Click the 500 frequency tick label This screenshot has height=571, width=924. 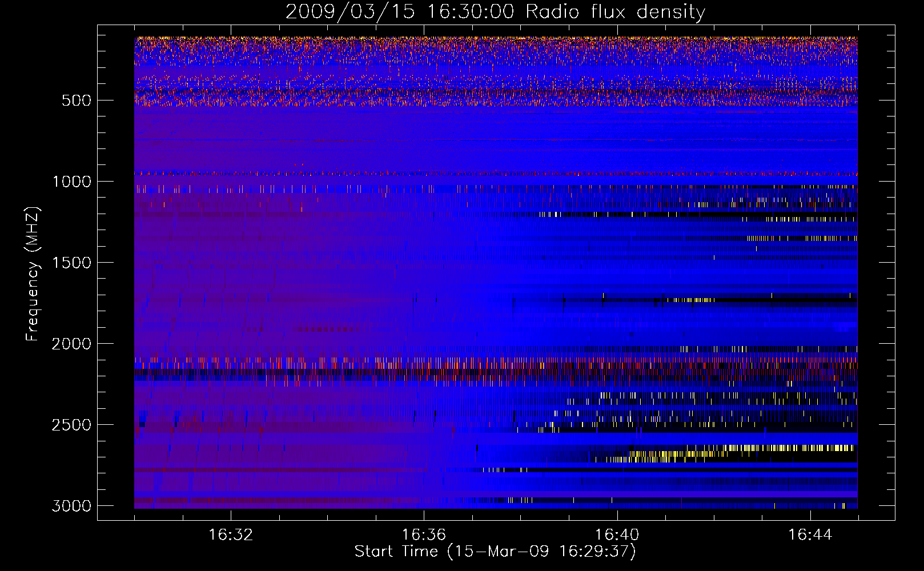click(76, 100)
